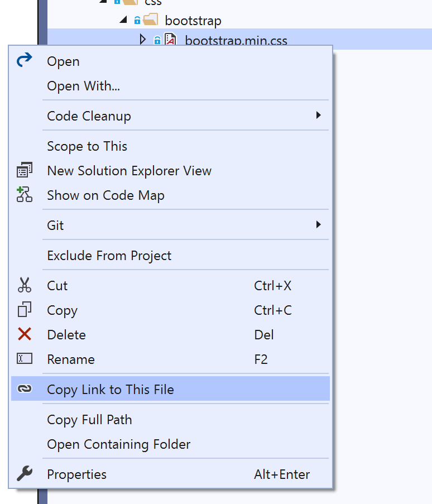The height and width of the screenshot is (504, 432).
Task: Click the Rename text-box icon
Action: pos(25,359)
